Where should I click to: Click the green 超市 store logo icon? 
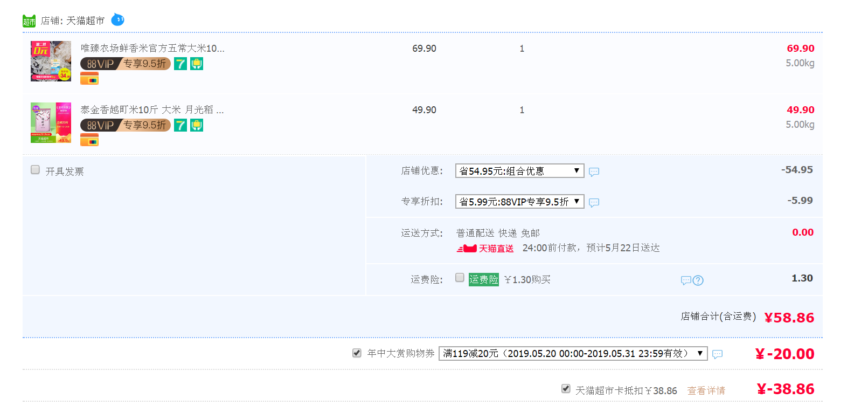[29, 21]
